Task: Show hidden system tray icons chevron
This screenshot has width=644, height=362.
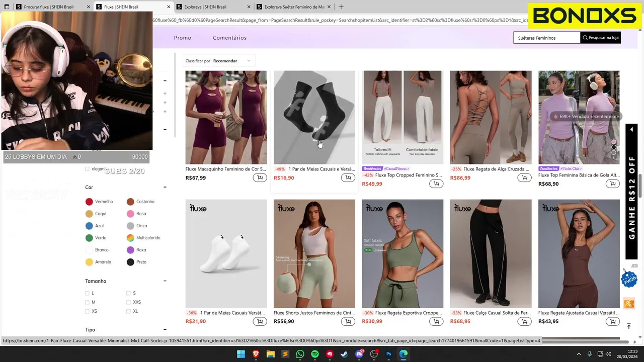Action: click(579, 354)
